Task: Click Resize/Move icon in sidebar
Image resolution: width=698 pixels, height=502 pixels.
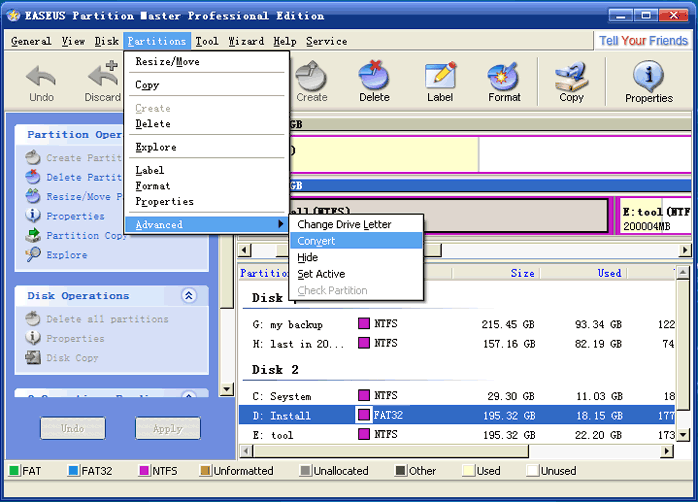Action: pyautogui.click(x=33, y=196)
